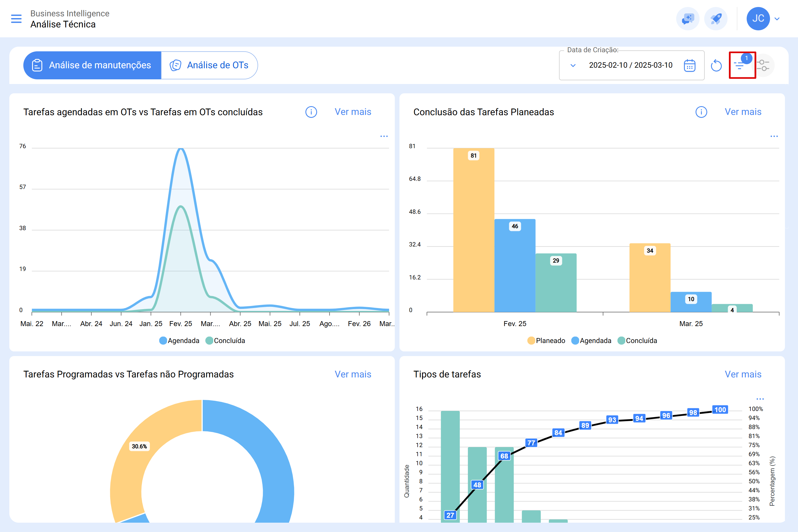The width and height of the screenshot is (798, 532).
Task: Click the Pareto point labeled 77
Action: pos(531,443)
